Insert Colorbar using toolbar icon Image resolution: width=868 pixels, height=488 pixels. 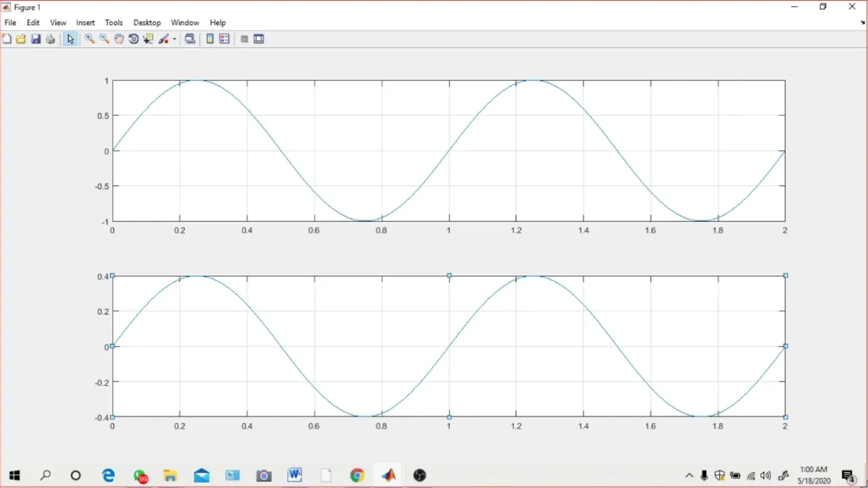point(210,39)
